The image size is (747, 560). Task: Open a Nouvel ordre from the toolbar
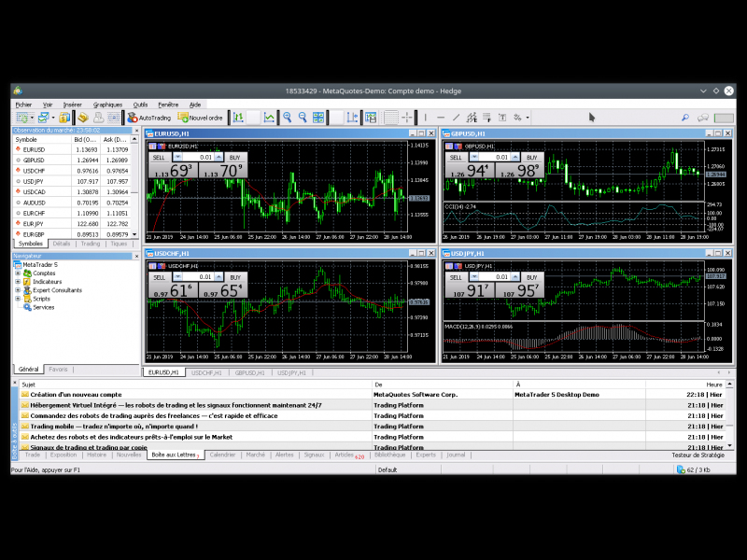pyautogui.click(x=201, y=118)
